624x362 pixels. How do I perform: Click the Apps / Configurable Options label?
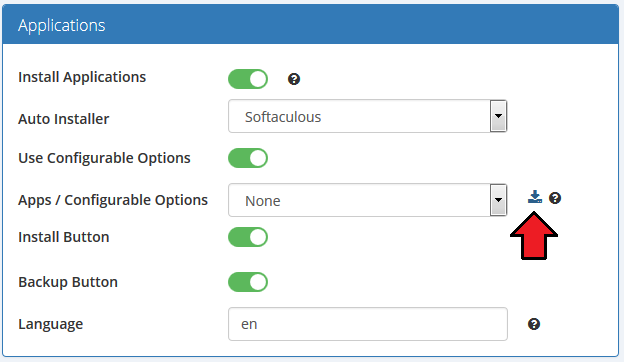point(113,200)
